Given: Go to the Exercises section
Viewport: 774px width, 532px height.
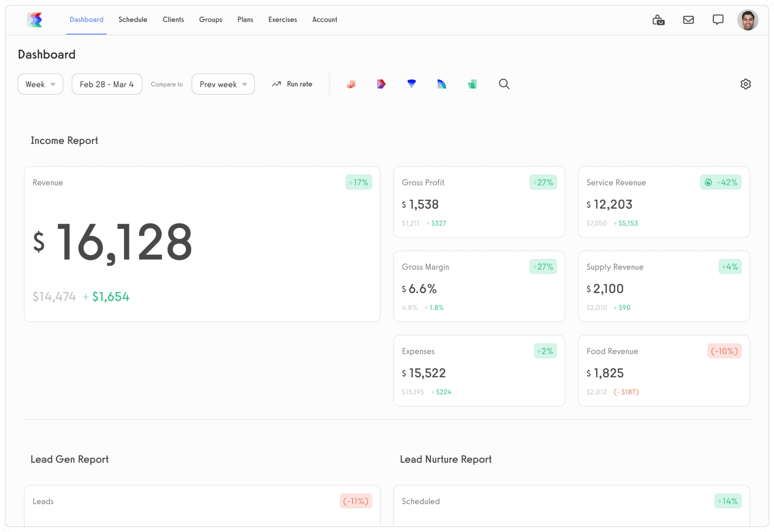Looking at the screenshot, I should [x=283, y=19].
